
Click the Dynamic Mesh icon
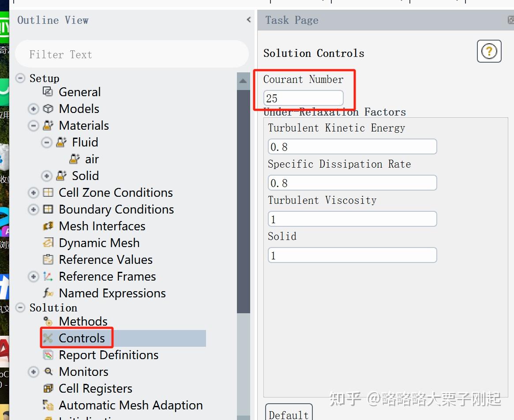tap(48, 243)
